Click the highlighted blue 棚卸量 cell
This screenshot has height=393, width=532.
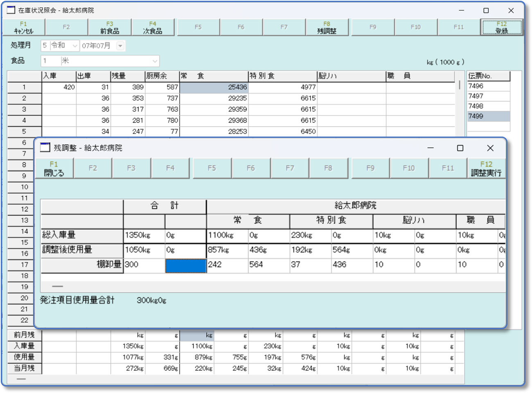tap(185, 265)
